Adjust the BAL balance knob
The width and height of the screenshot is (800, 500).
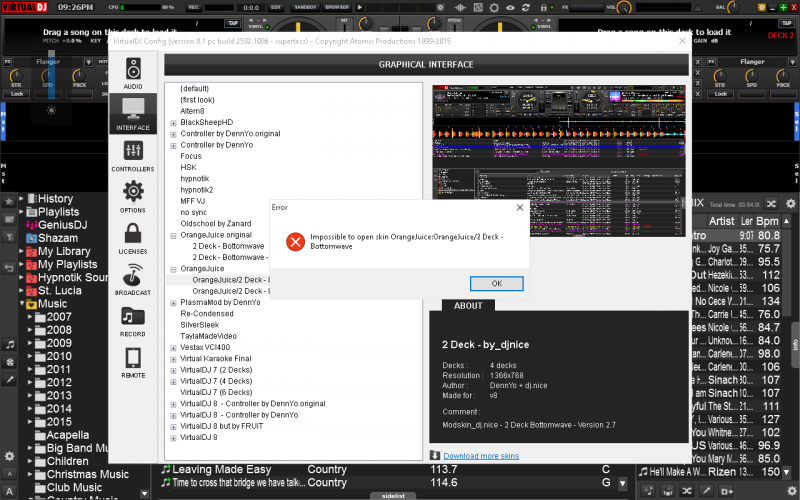(734, 8)
